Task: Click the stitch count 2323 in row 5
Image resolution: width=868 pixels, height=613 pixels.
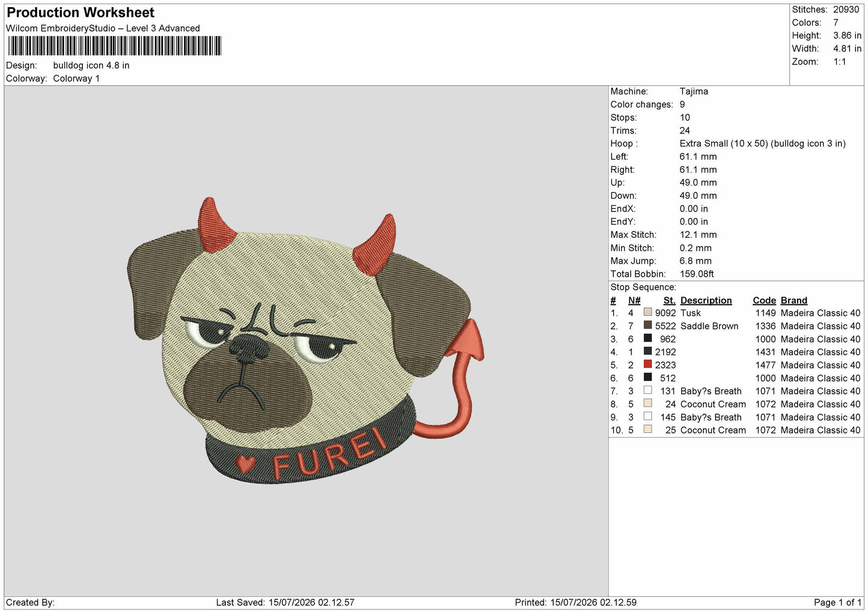Action: [665, 365]
